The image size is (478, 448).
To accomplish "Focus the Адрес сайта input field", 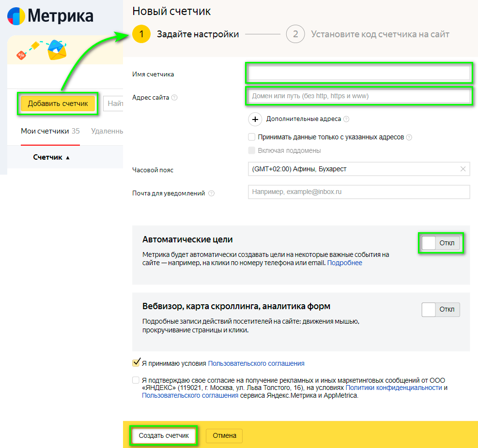I will pyautogui.click(x=359, y=96).
